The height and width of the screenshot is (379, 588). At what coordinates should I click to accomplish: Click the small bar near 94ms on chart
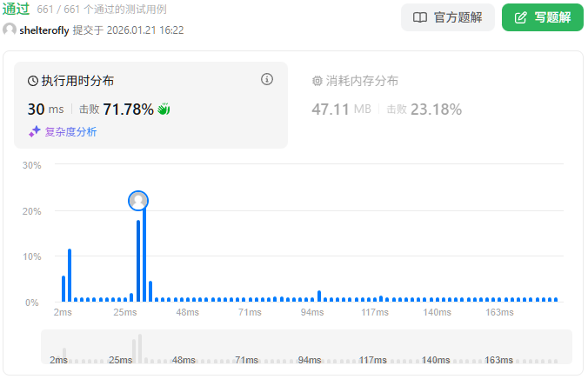(x=319, y=296)
